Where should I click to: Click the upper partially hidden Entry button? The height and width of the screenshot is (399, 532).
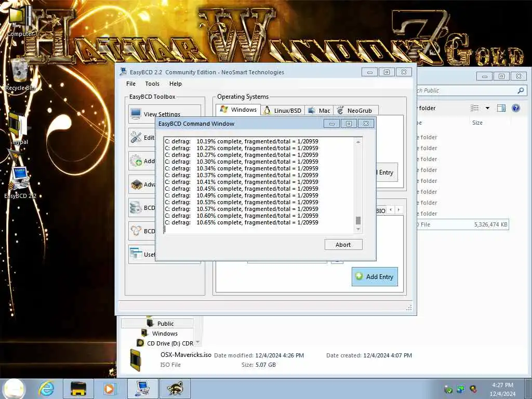point(387,172)
